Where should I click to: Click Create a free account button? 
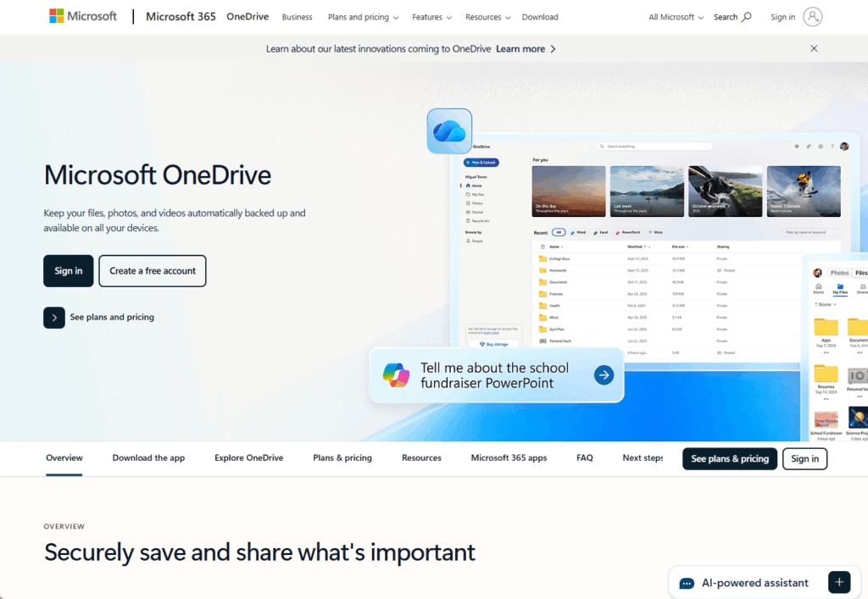[x=153, y=271]
